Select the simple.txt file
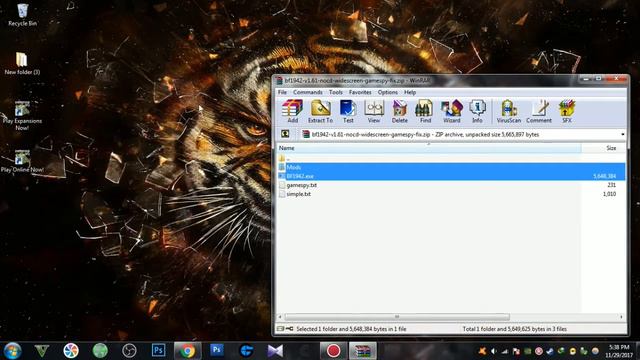This screenshot has width=640, height=360. click(x=298, y=194)
